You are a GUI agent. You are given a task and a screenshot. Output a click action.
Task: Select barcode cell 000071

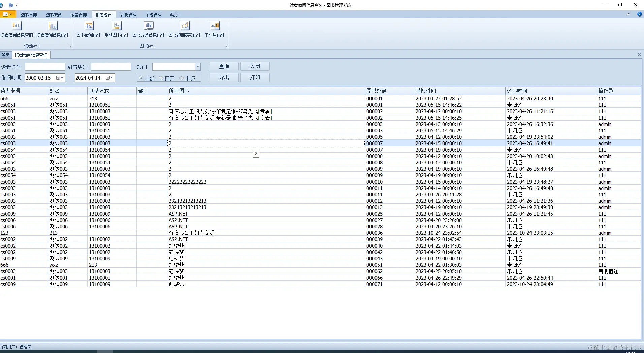389,284
